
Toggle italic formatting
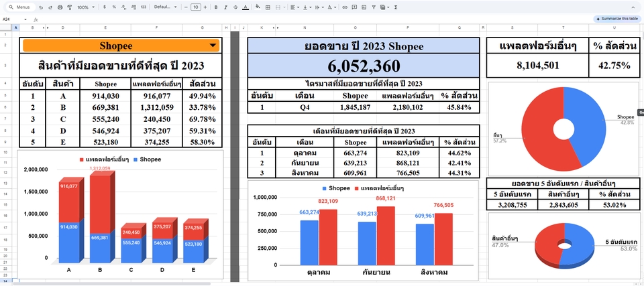225,7
